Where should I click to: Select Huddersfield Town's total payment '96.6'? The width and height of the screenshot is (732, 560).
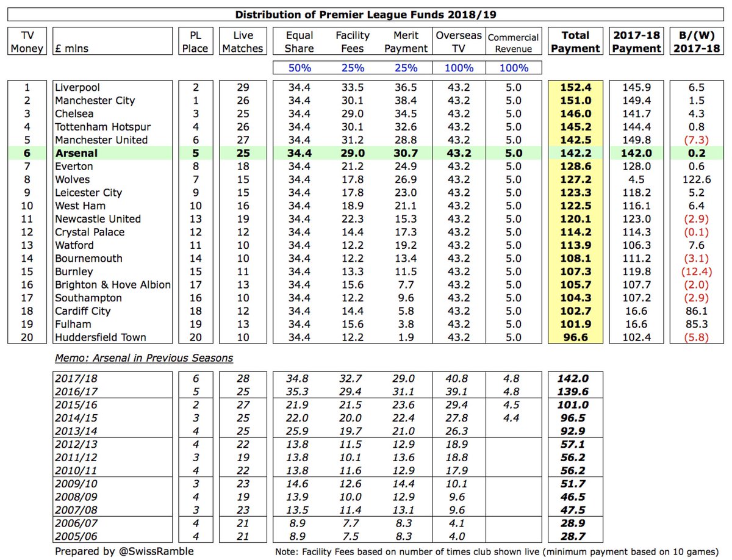[x=575, y=337]
